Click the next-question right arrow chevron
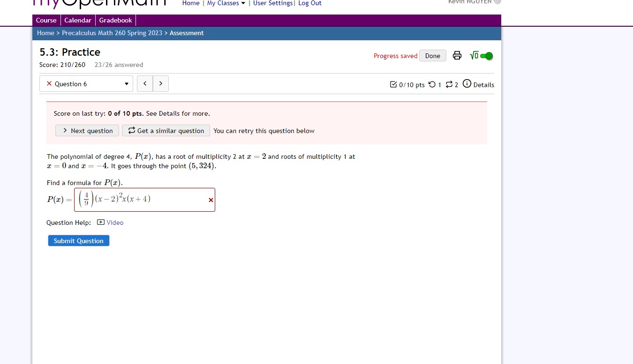This screenshot has height=364, width=633. click(160, 83)
